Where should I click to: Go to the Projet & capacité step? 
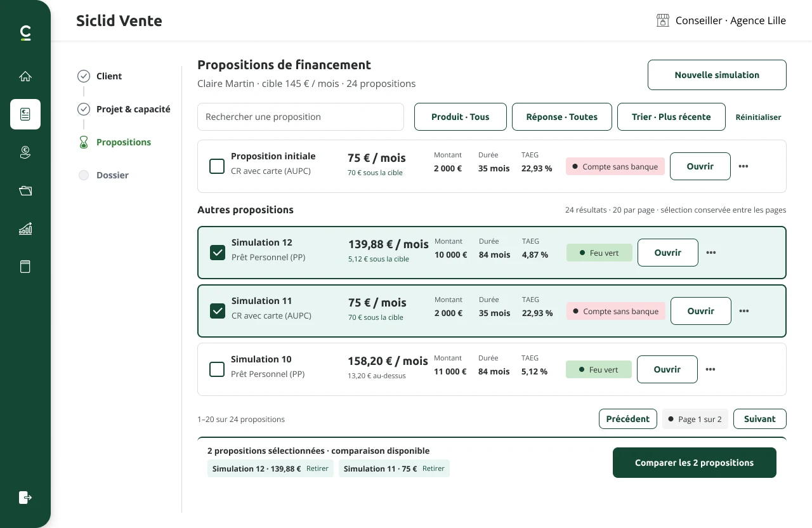133,109
